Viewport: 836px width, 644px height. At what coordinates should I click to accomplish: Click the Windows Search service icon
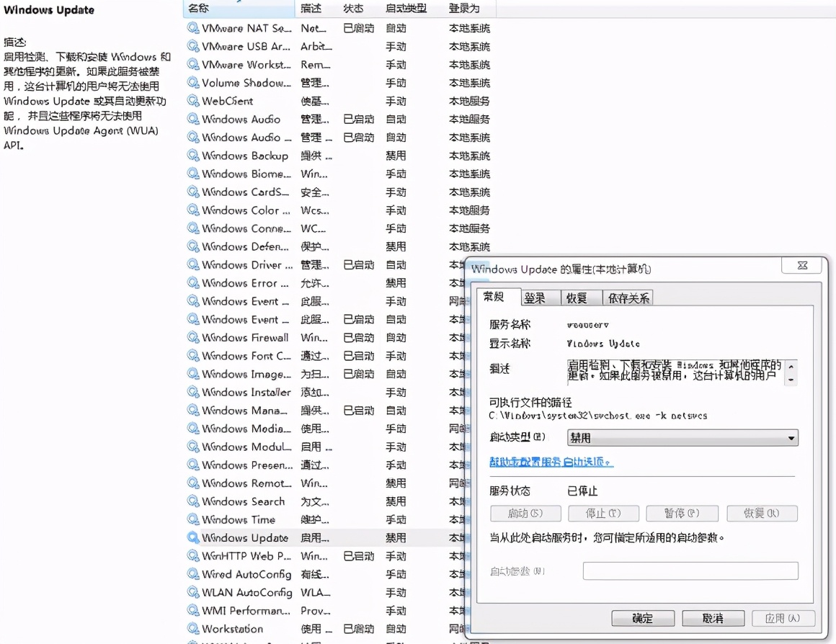click(192, 501)
